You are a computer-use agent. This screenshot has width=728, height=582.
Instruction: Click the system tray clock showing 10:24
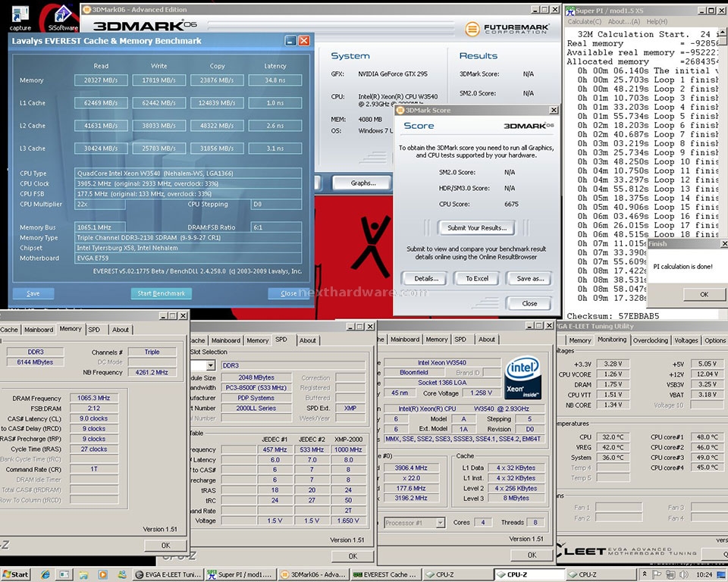(x=704, y=574)
